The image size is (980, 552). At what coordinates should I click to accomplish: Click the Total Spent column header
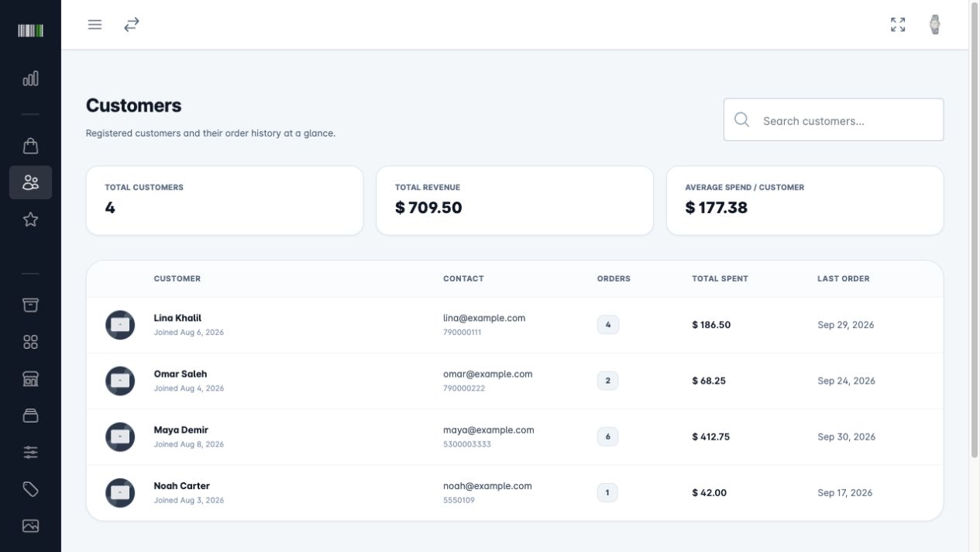pyautogui.click(x=720, y=278)
